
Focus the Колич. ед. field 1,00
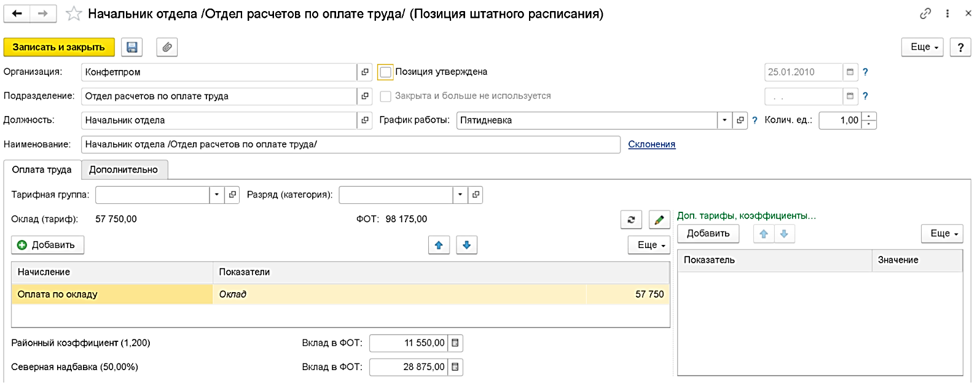point(841,120)
